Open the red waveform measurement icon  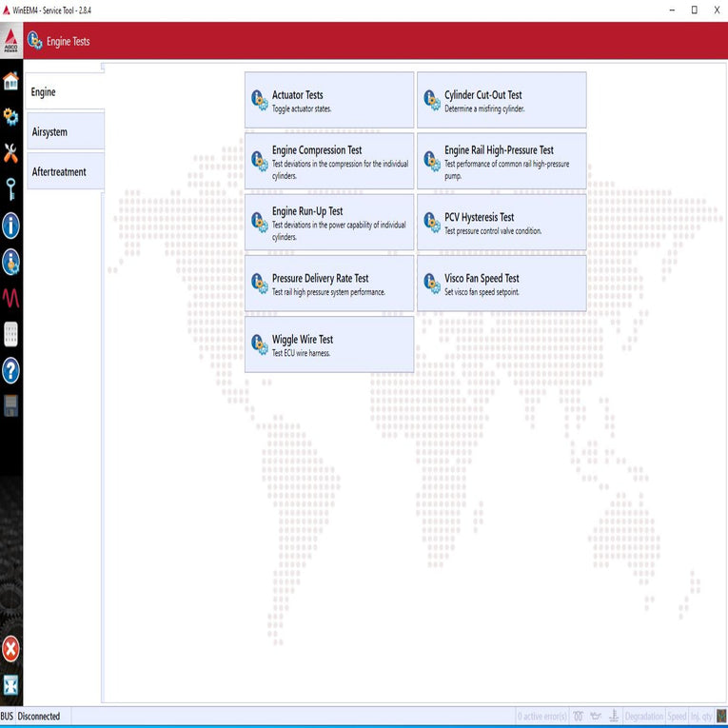10,298
